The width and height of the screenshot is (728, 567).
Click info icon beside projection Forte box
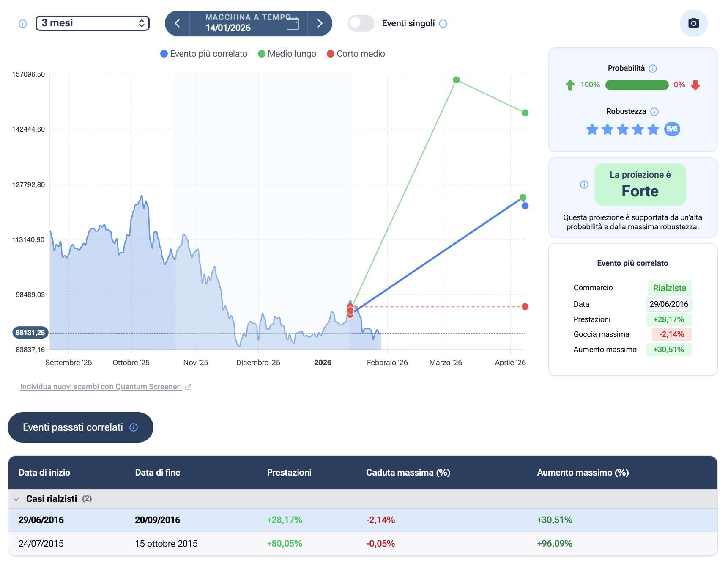584,184
